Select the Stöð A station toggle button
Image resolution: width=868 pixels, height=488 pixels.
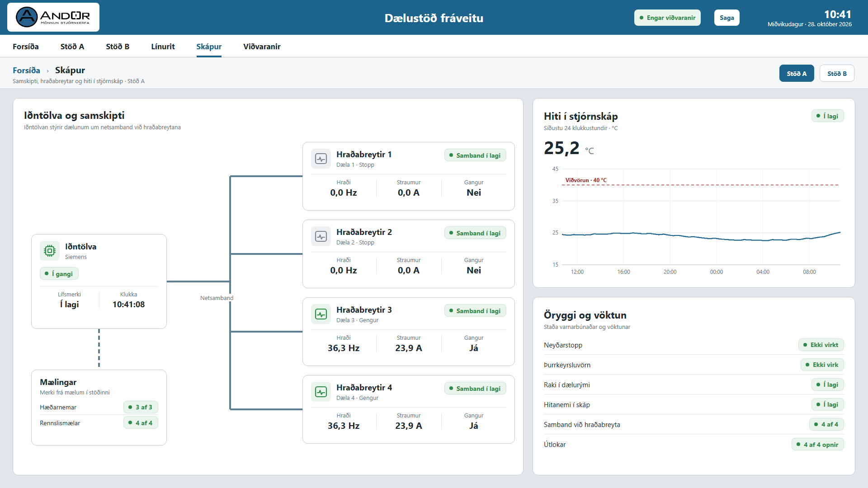(797, 73)
